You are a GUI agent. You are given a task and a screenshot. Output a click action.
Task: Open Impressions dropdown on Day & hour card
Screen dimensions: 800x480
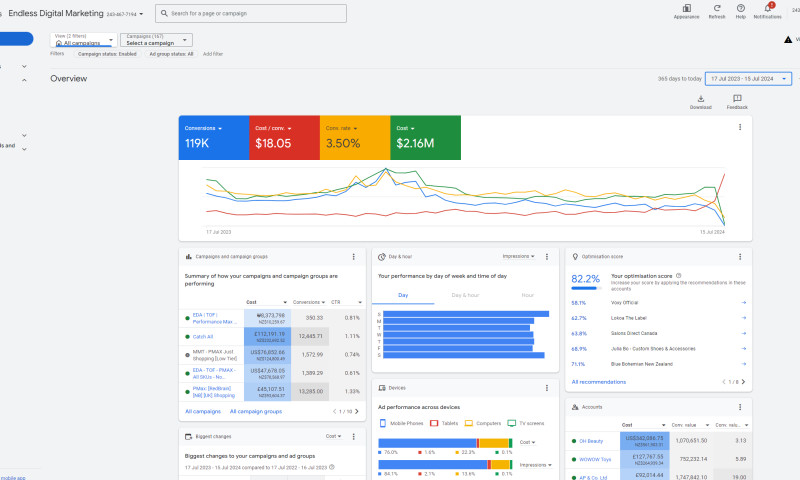518,257
